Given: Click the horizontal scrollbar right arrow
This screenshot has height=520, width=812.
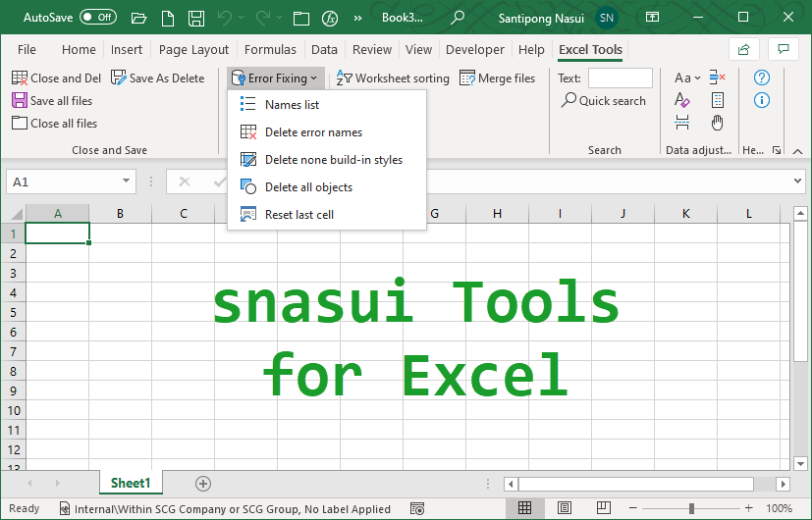Looking at the screenshot, I should pyautogui.click(x=784, y=485).
